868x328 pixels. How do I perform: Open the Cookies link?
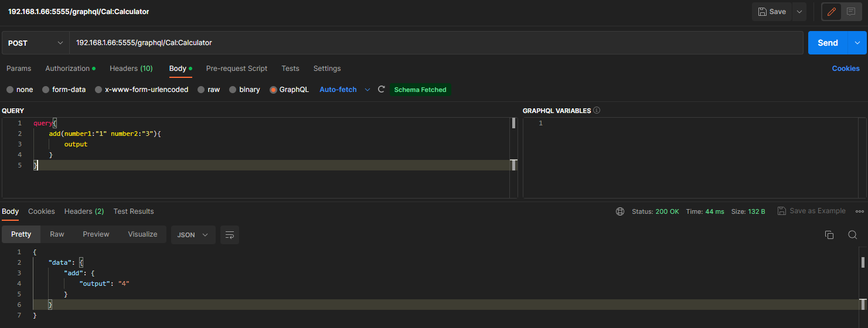click(845, 69)
